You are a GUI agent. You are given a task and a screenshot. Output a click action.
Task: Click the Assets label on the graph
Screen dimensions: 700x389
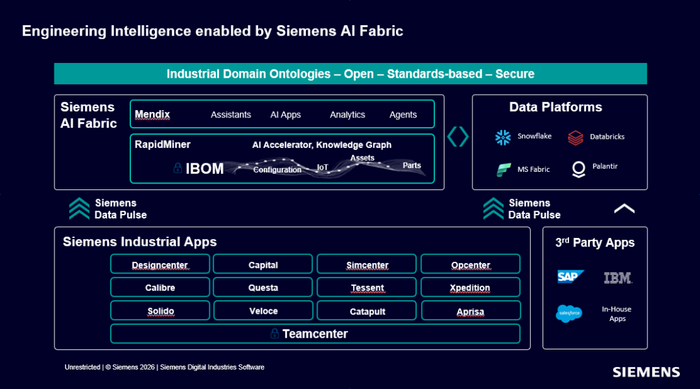click(x=362, y=158)
